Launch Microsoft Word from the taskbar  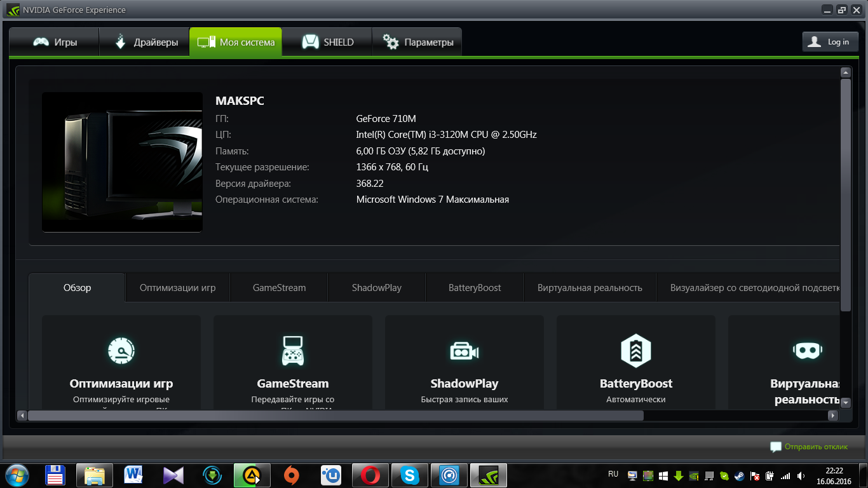click(134, 475)
